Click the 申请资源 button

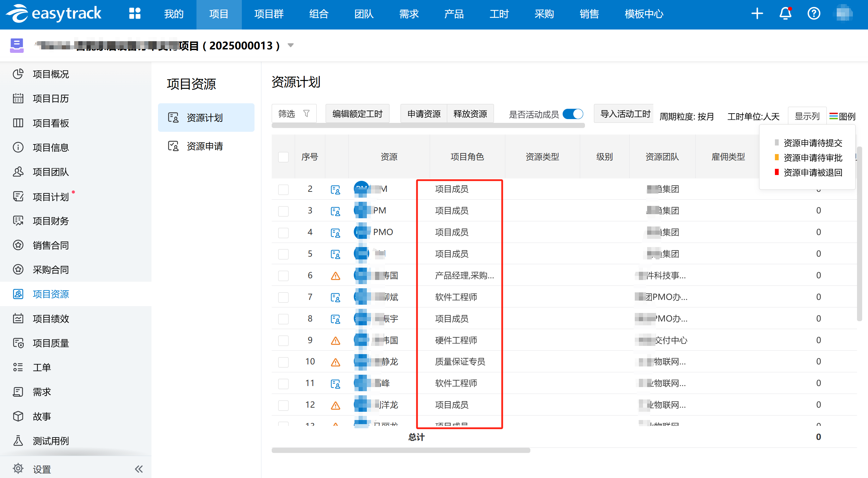[x=424, y=114]
